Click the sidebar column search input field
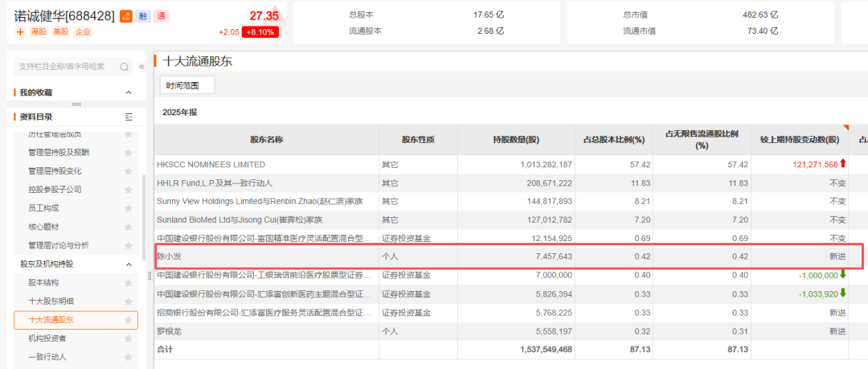Screen dimensions: 868x369 [x=64, y=67]
